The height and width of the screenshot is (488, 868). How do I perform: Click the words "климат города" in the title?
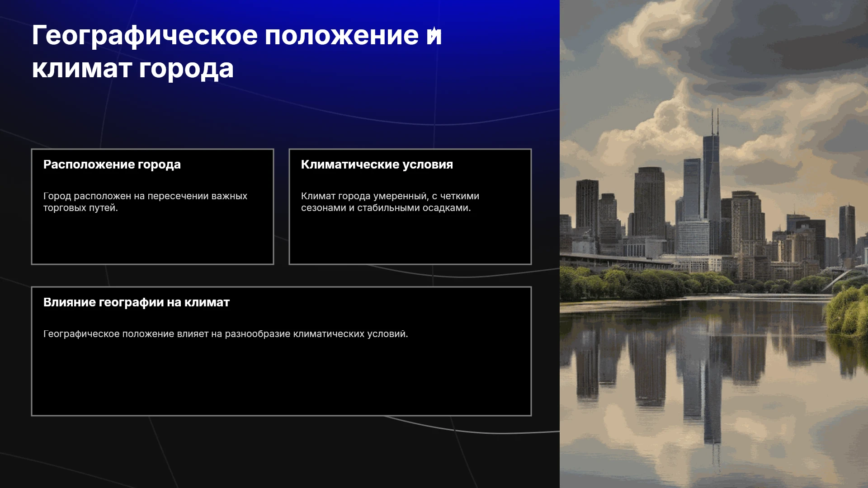pos(133,69)
